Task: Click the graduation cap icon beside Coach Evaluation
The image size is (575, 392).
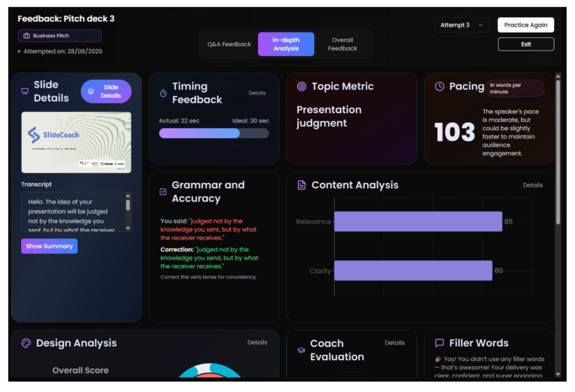Action: [x=301, y=350]
